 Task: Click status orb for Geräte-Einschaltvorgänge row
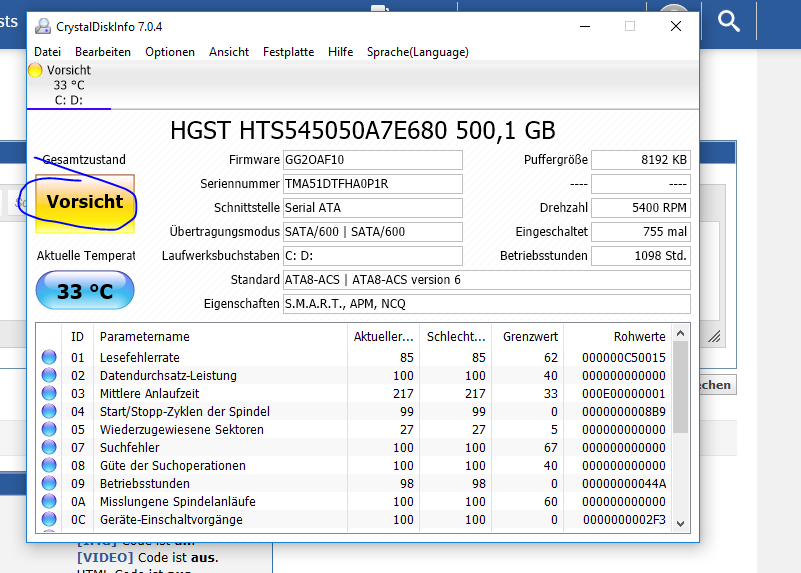(x=49, y=519)
